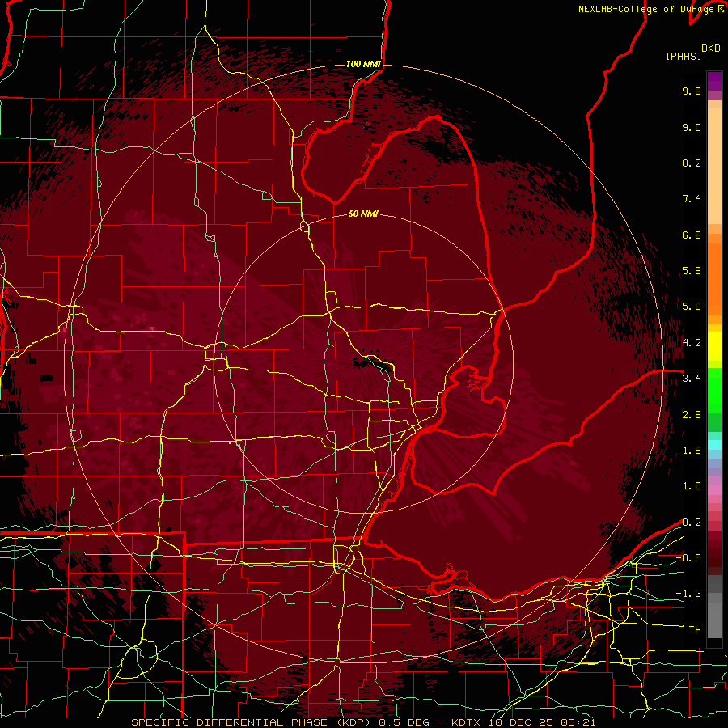
Task: Click the 05:21 time stamp in caption
Action: point(578,722)
